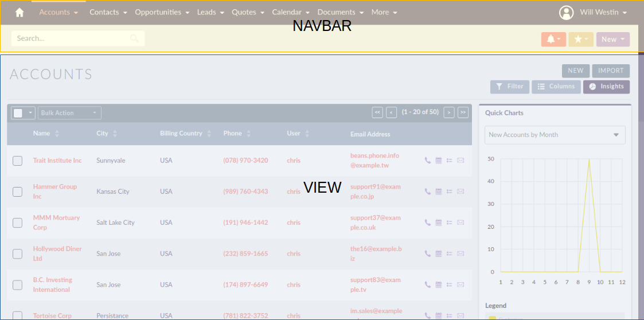Screen dimensions: 644x320
Task: Send email to Hollywood Diner Ltd
Action: pyautogui.click(x=460, y=253)
